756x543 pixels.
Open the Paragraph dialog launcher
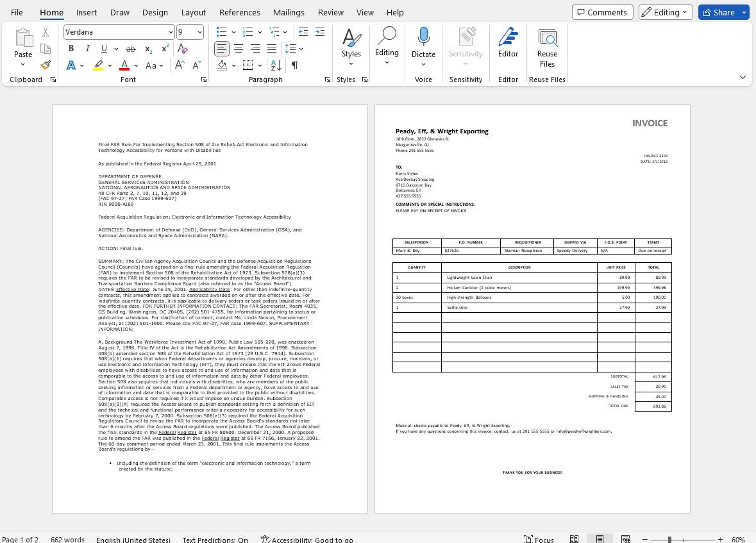point(328,79)
